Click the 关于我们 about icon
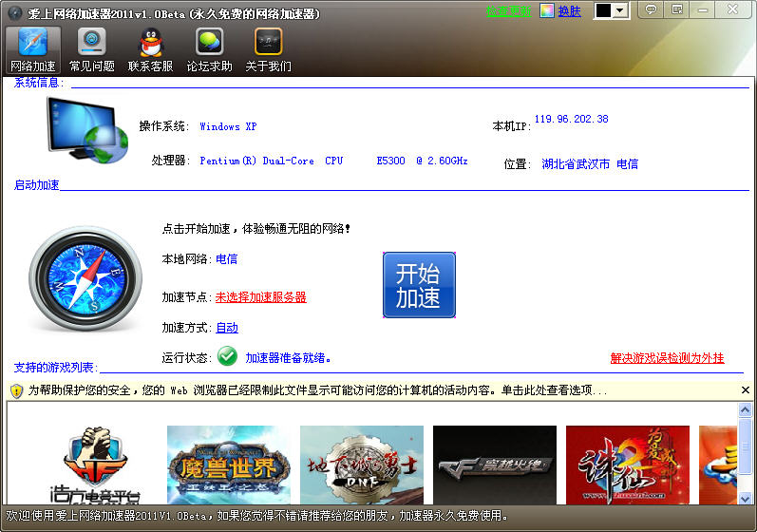The height and width of the screenshot is (532, 757). pyautogui.click(x=269, y=49)
